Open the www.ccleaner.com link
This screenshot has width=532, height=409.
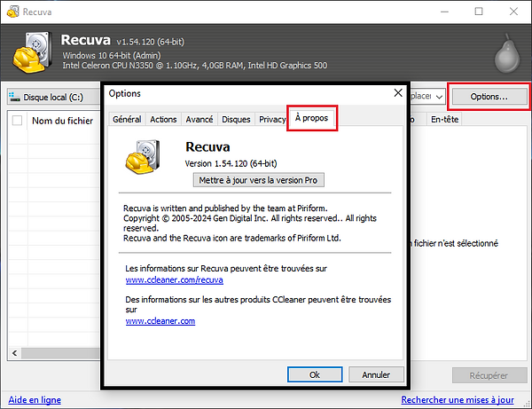tap(160, 321)
